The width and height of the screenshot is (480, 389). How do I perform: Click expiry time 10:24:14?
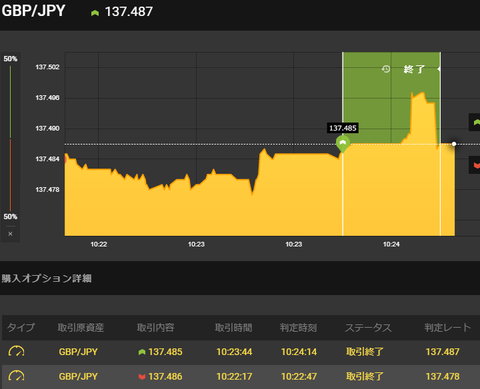[x=299, y=352]
